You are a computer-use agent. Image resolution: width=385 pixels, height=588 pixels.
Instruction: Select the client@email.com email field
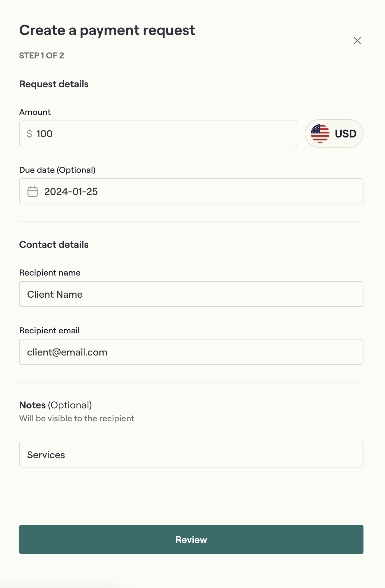tap(191, 352)
